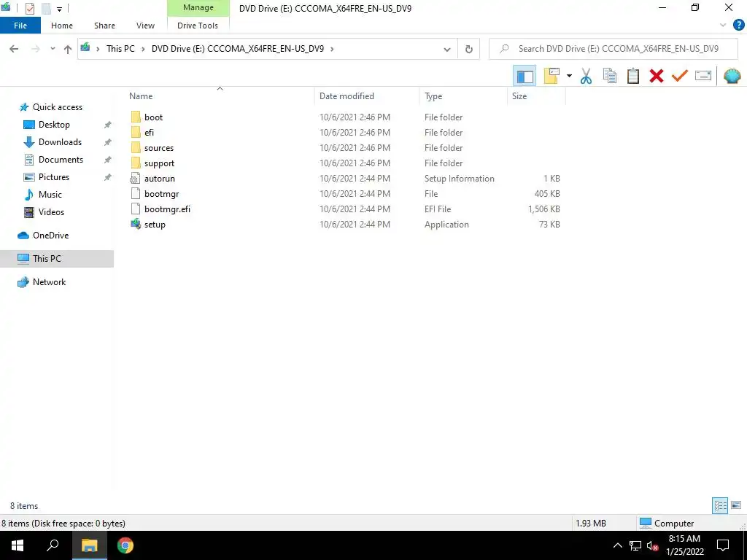This screenshot has height=560, width=747.
Task: Select OneDrive in the navigation pane
Action: coord(50,236)
